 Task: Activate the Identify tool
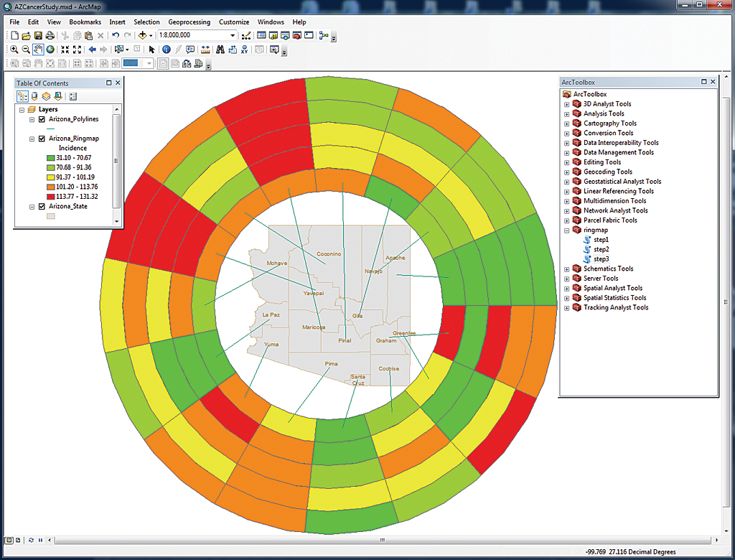click(x=166, y=50)
